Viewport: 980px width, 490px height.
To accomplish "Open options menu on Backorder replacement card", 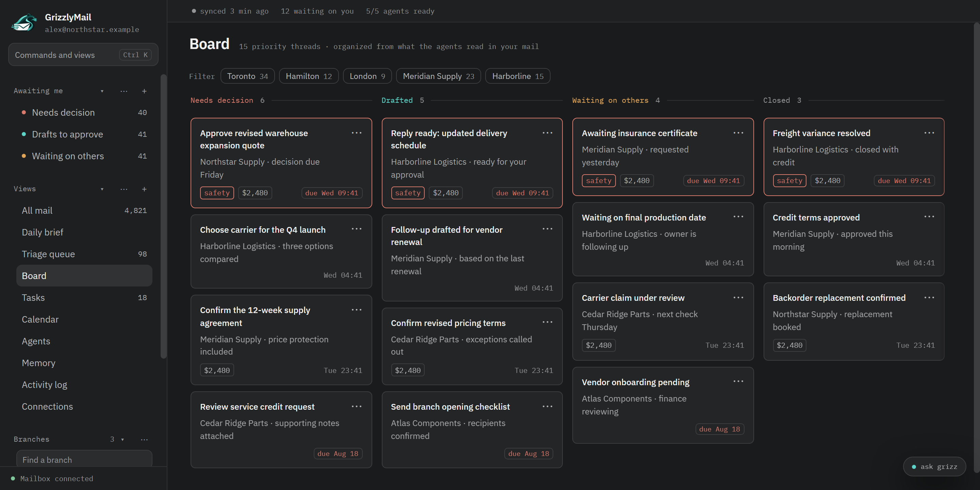I will pos(929,297).
